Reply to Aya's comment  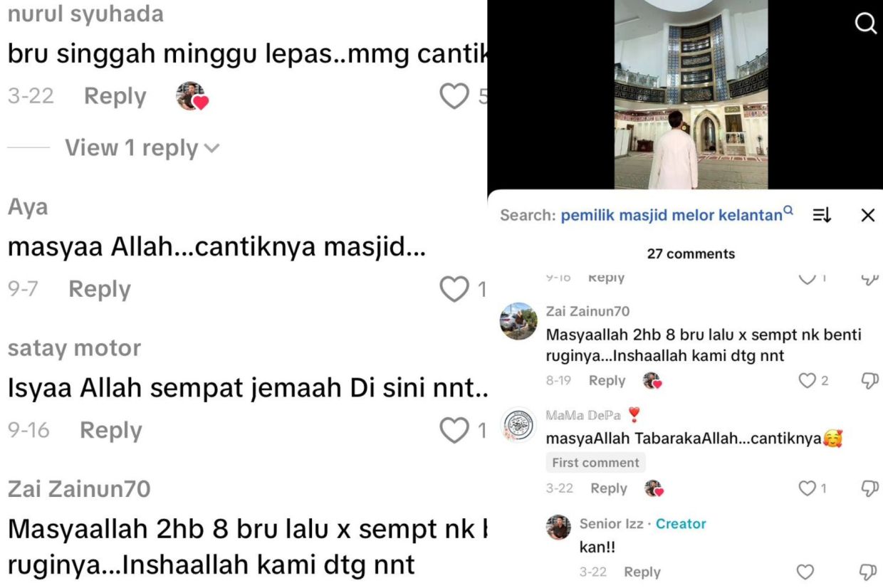[100, 289]
